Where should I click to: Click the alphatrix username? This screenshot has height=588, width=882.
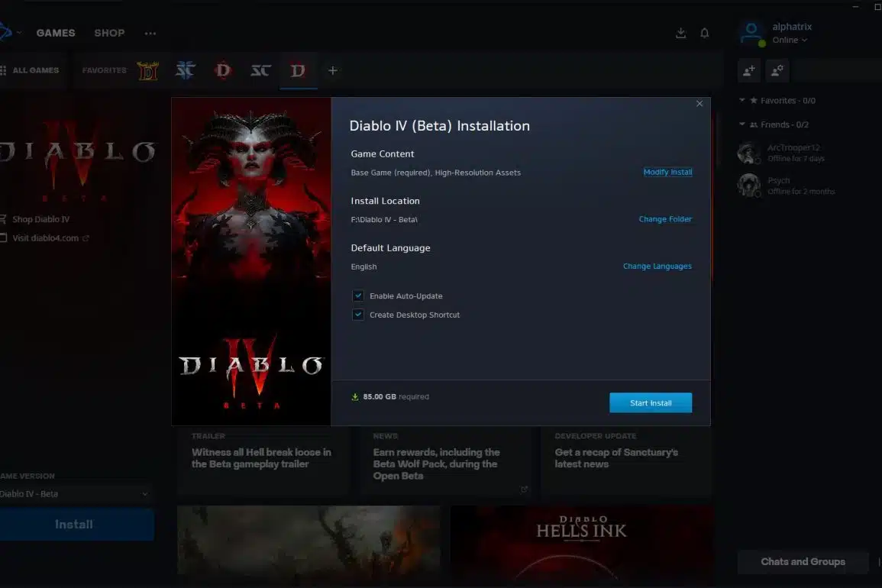click(792, 27)
